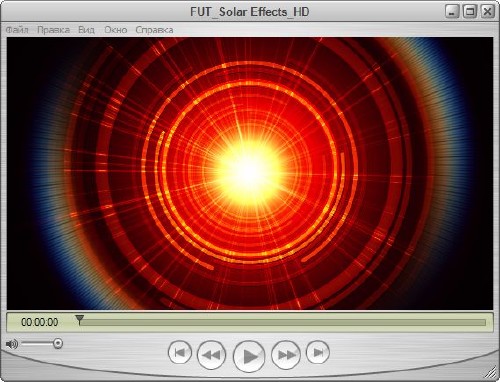Click the volume slider knob
The image size is (500, 382).
[x=58, y=343]
